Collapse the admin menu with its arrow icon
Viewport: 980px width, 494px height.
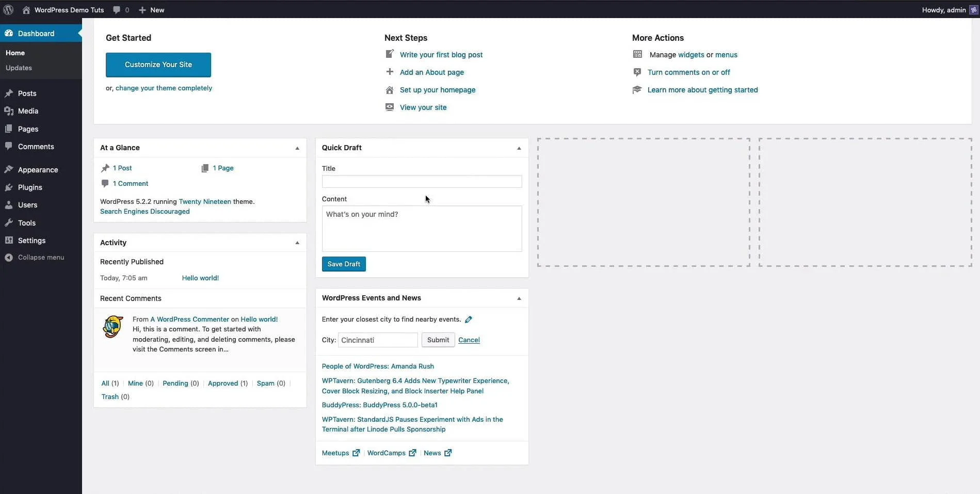(8, 257)
